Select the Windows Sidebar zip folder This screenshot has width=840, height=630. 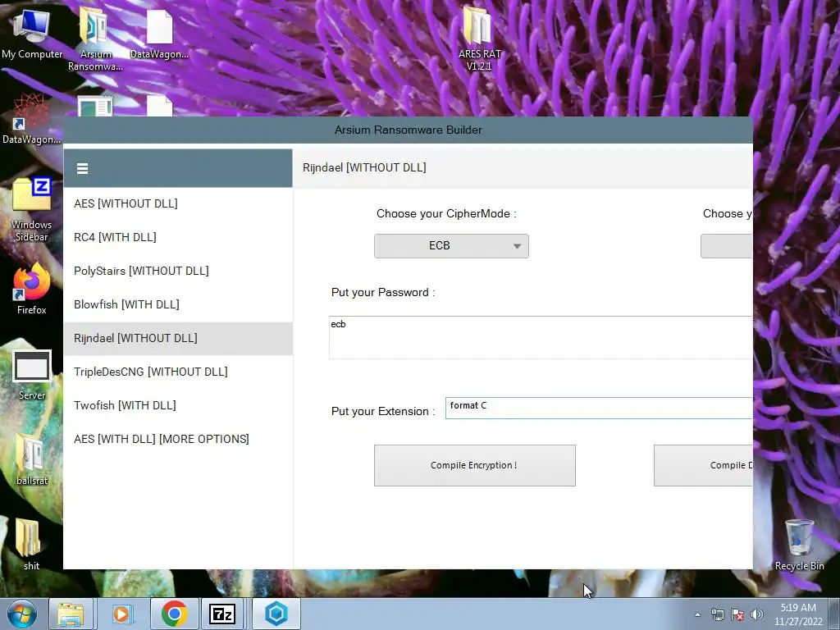[x=32, y=209]
